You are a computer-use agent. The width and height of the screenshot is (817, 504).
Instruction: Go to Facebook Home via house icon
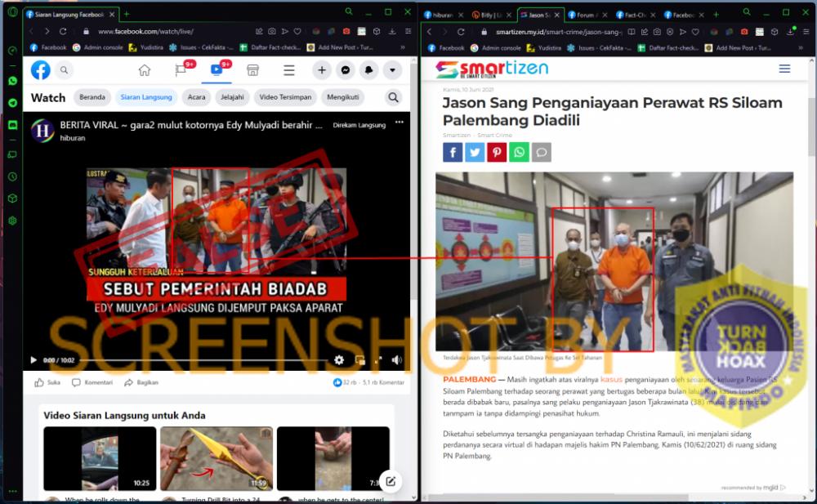point(145,69)
